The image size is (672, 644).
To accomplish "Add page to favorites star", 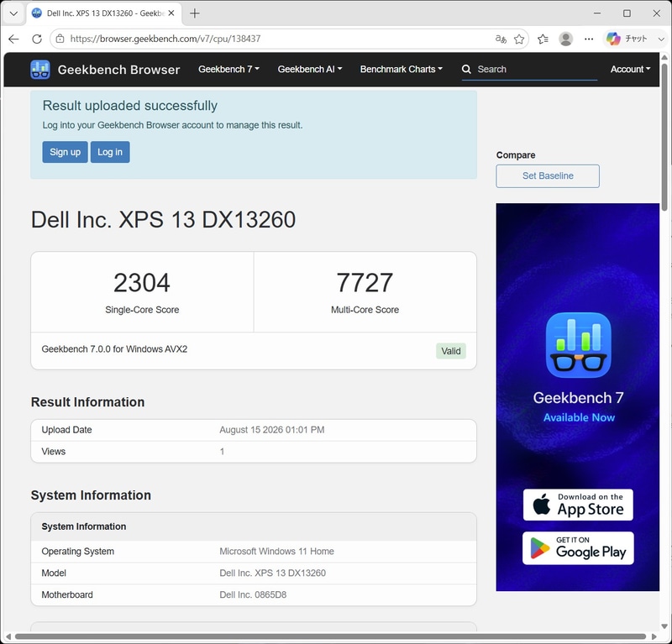I will coord(519,39).
